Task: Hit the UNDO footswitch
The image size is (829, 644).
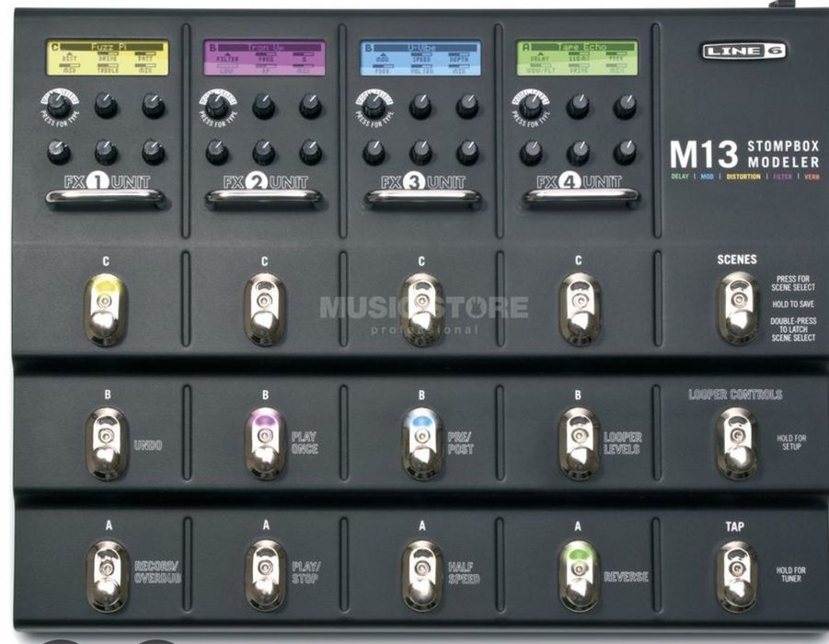Action: (107, 443)
